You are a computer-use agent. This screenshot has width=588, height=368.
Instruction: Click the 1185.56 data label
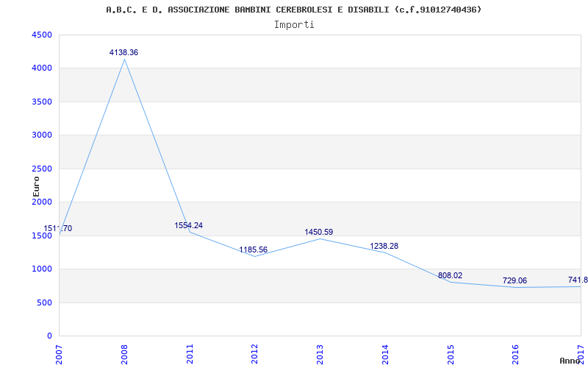254,250
